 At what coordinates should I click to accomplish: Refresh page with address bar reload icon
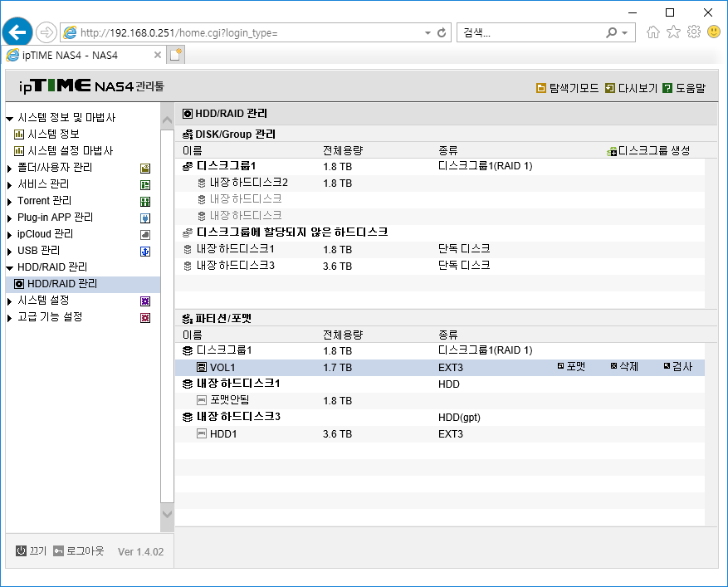(442, 32)
